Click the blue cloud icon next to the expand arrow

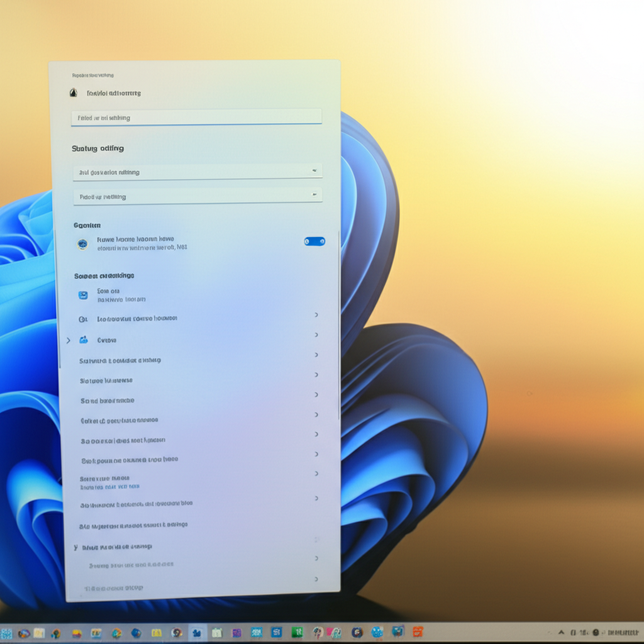tap(83, 340)
